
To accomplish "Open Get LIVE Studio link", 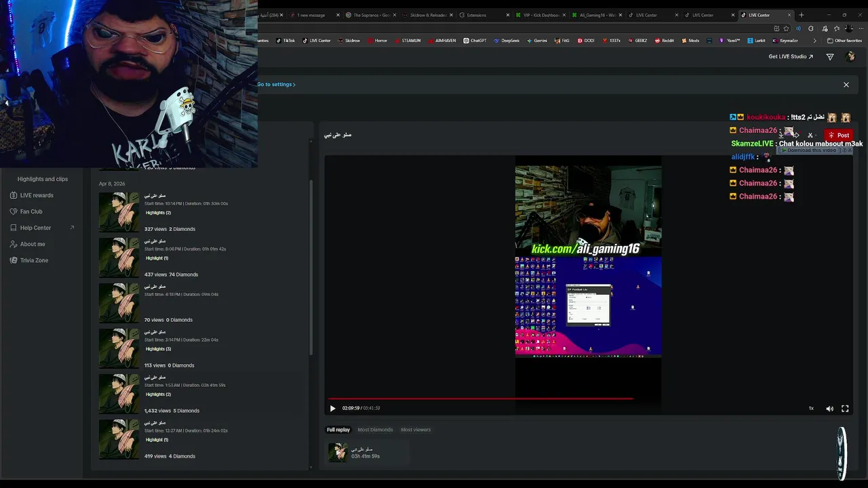I will pos(791,57).
